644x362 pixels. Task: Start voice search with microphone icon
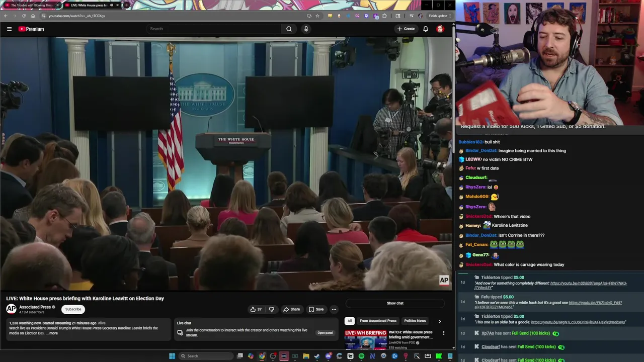pos(306,29)
